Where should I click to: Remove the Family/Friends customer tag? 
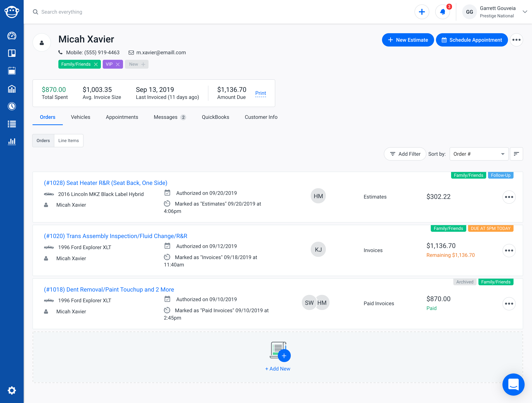[96, 64]
